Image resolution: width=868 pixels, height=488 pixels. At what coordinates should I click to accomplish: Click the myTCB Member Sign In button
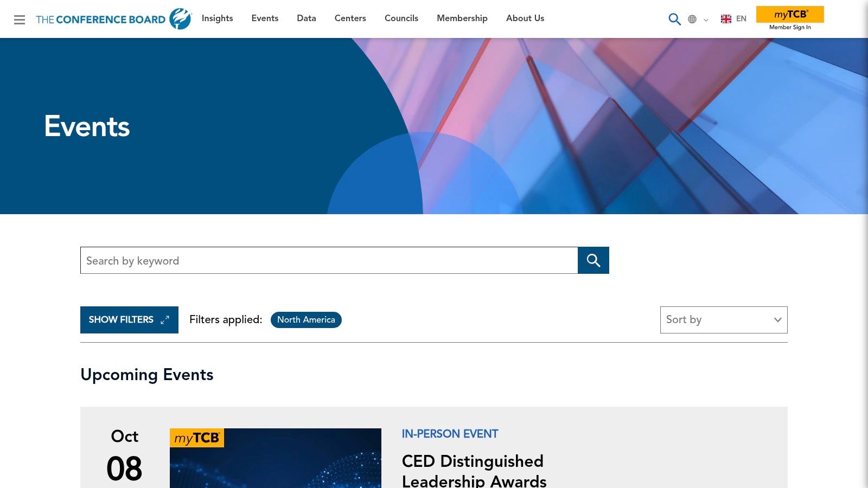790,18
